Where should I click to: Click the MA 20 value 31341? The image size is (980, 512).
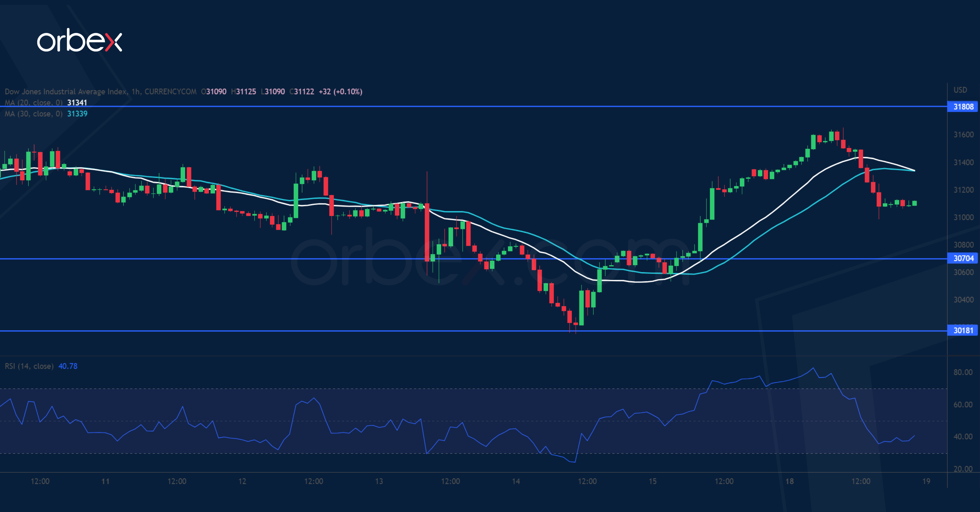77,103
